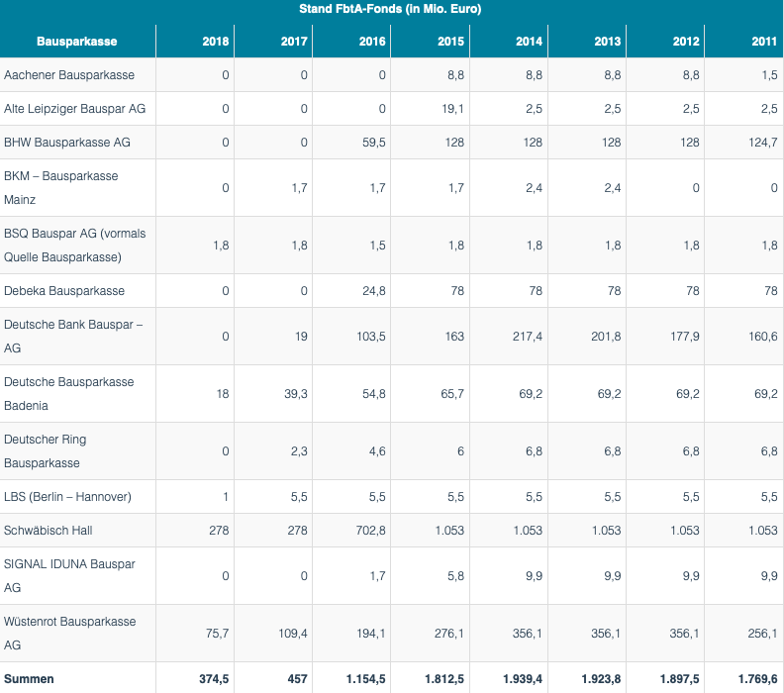Click Deutsche Bank Bauspar 2014 value 217,4
This screenshot has width=784, height=693.
pyautogui.click(x=528, y=337)
